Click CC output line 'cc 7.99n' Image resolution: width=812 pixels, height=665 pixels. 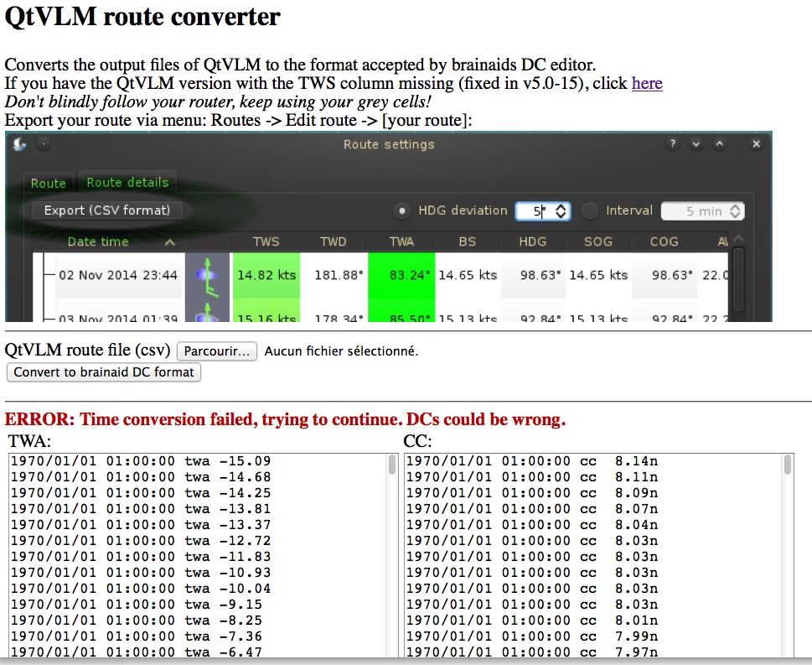tap(532, 636)
